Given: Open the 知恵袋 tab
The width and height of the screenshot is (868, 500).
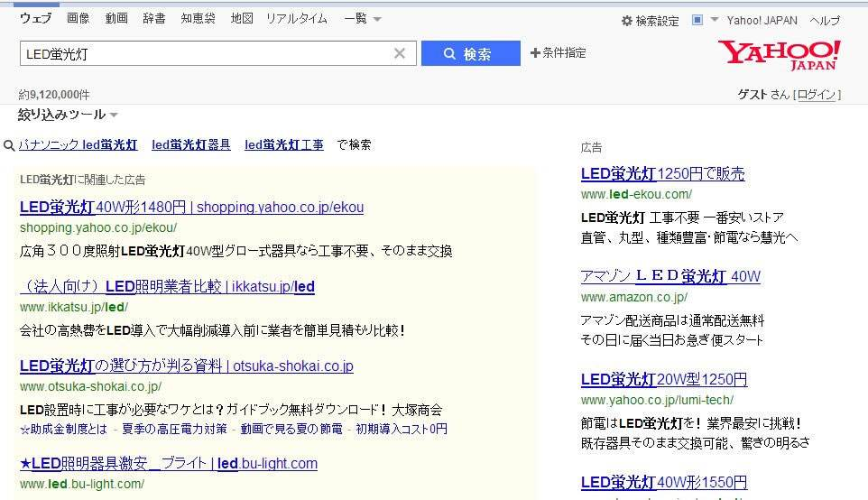Looking at the screenshot, I should [198, 19].
